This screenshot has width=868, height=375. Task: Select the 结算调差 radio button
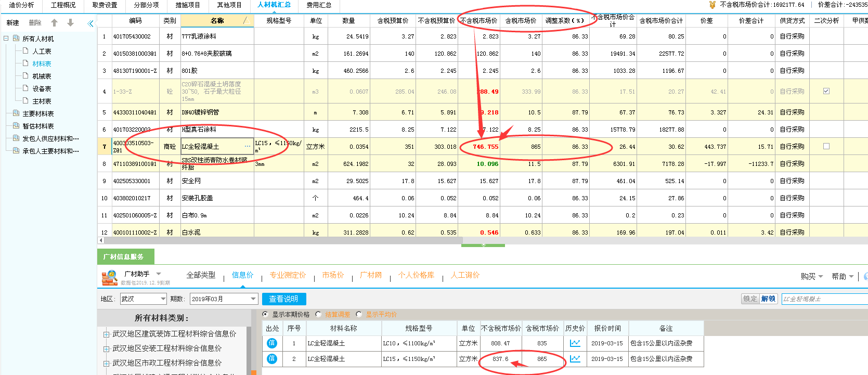coord(318,314)
